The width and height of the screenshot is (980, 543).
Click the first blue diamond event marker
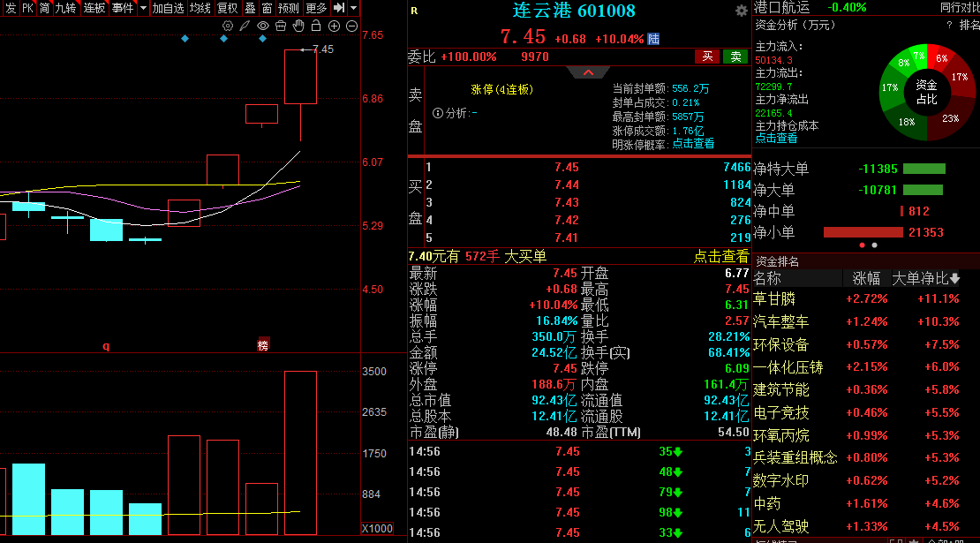(185, 39)
